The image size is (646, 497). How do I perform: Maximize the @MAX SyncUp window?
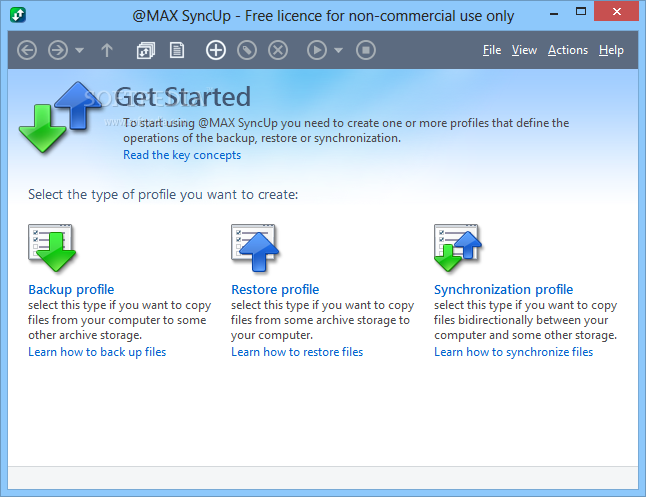(x=581, y=12)
